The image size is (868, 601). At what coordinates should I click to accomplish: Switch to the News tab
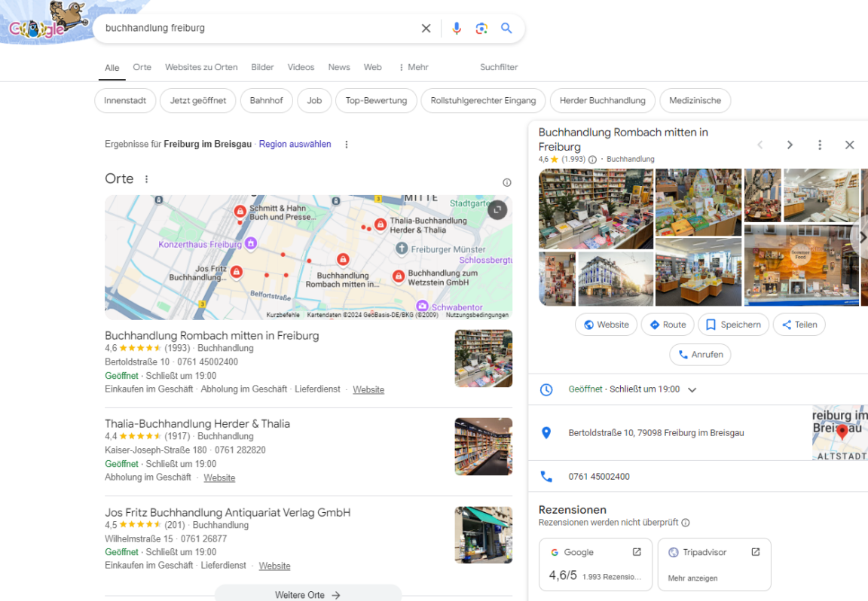(x=339, y=67)
